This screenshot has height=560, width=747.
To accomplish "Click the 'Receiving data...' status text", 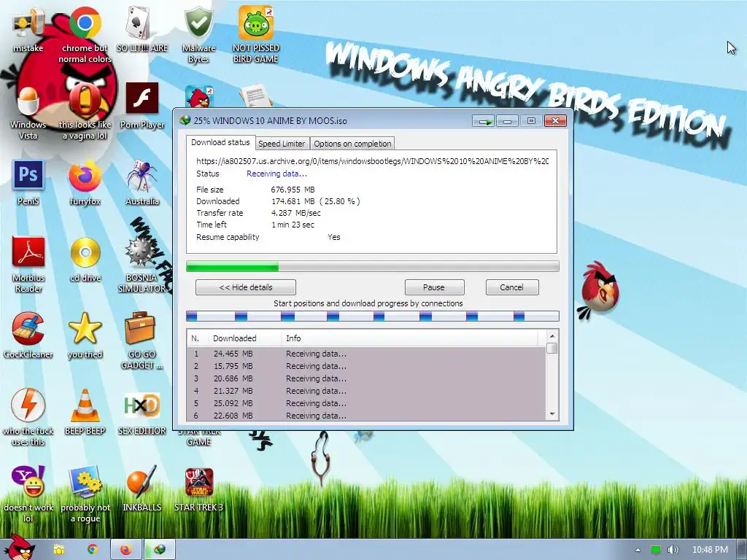I will [276, 174].
